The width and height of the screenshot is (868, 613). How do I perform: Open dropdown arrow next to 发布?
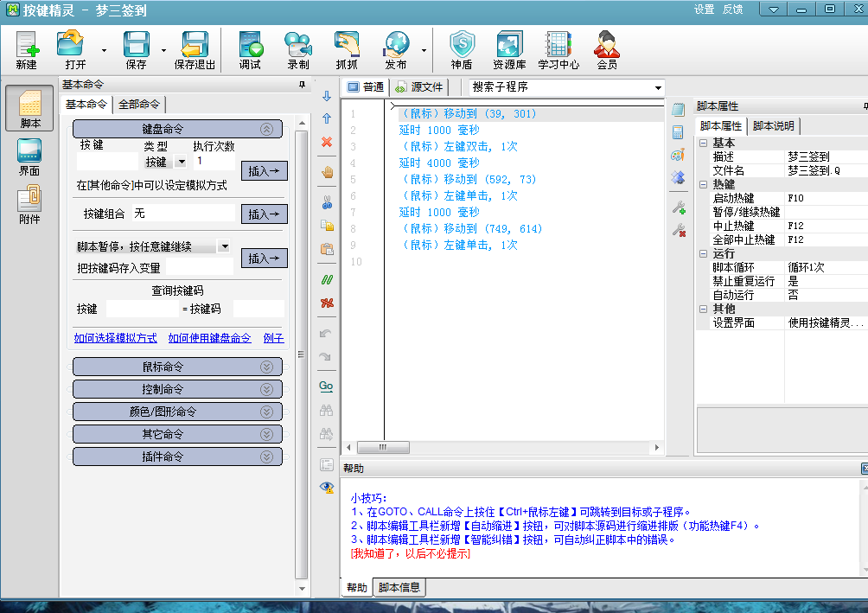(x=424, y=50)
